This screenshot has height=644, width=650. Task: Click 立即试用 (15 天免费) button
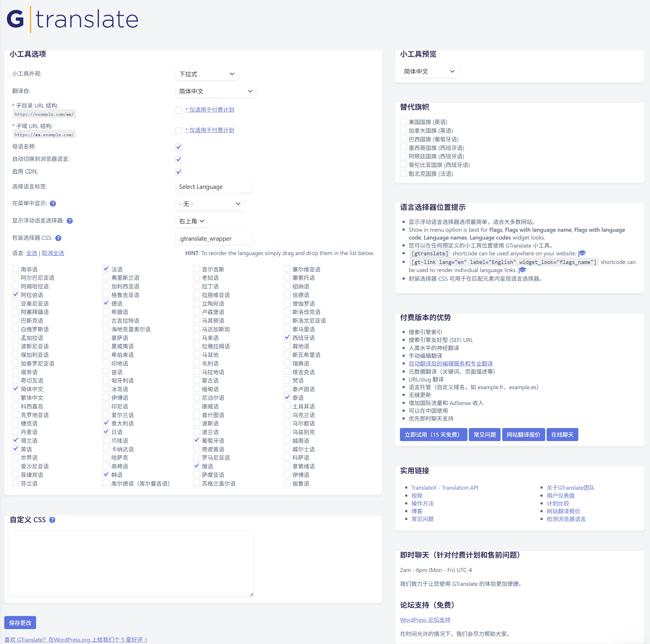point(433,434)
